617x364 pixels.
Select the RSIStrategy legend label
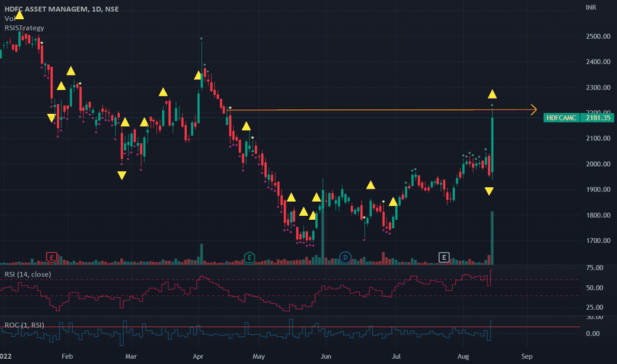click(24, 28)
